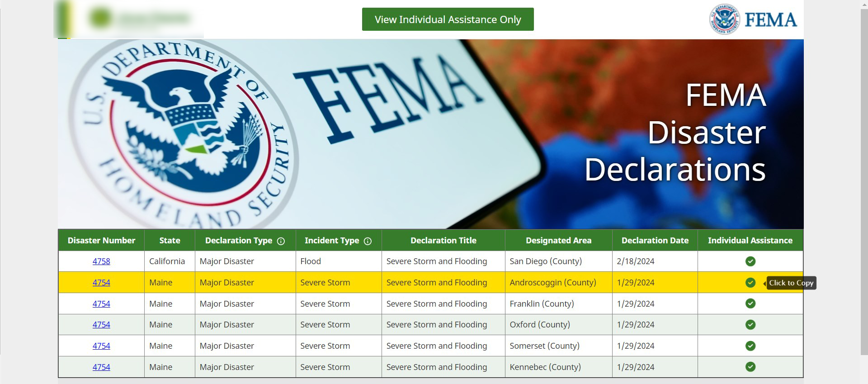
Task: Open the 4754 link in Androscoggin row
Action: pyautogui.click(x=101, y=283)
